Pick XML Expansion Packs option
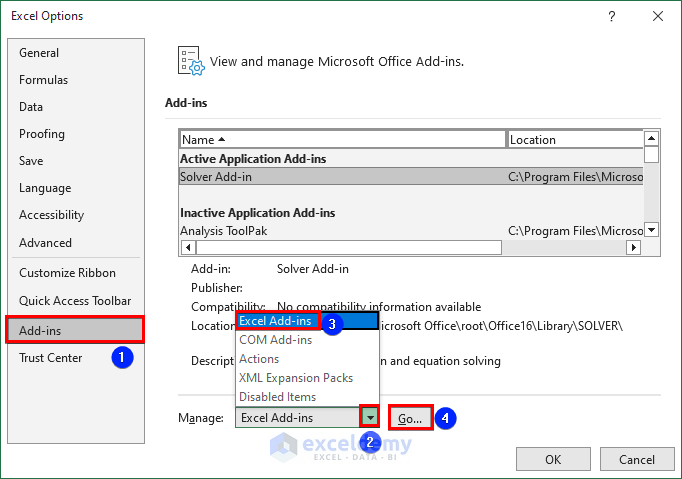Viewport: 682px width, 479px height. (x=296, y=378)
